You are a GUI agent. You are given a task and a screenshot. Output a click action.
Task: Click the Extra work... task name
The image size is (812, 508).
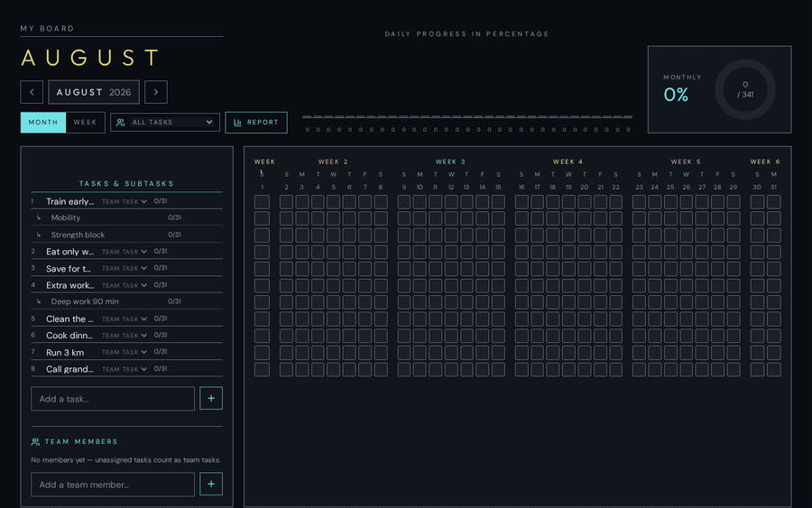[69, 285]
